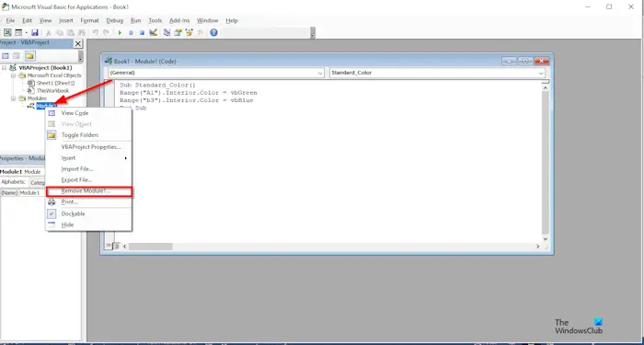The width and height of the screenshot is (644, 345).
Task: Toggle Folders button in Project panel toolbar
Action: click(x=29, y=56)
